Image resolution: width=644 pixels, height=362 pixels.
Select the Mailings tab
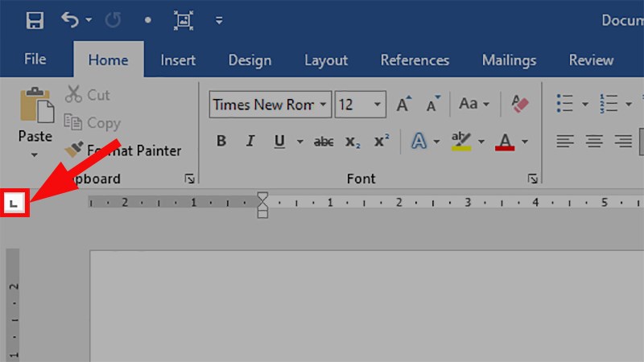tap(509, 60)
